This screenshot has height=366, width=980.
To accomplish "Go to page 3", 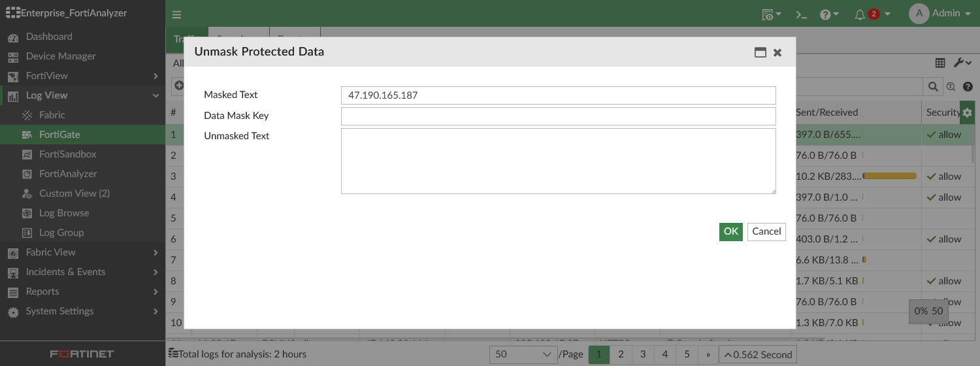I will [643, 354].
